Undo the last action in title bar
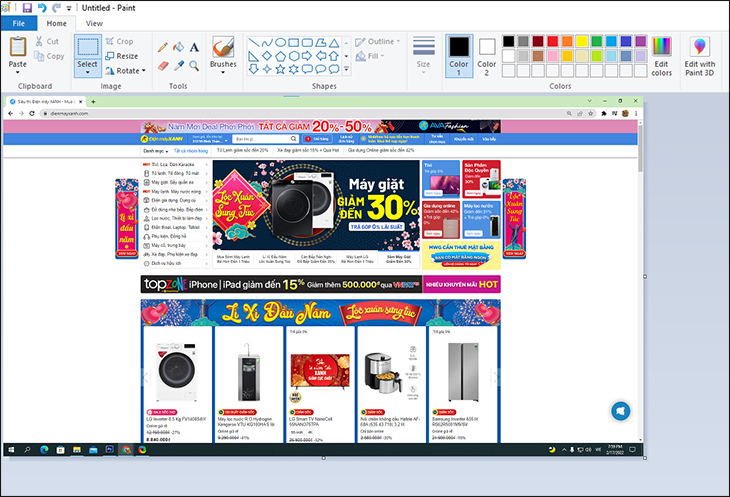 42,7
